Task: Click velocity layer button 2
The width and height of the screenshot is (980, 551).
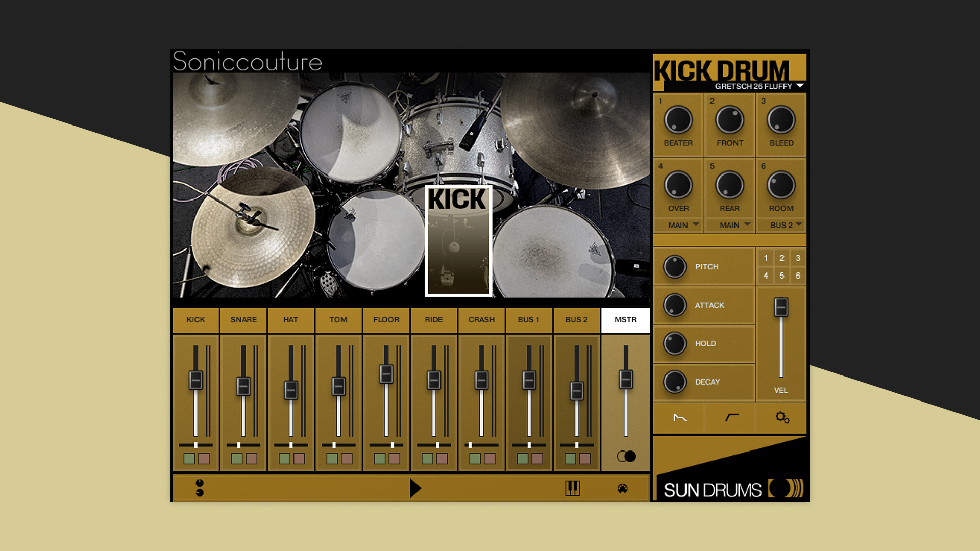Action: coord(782,258)
